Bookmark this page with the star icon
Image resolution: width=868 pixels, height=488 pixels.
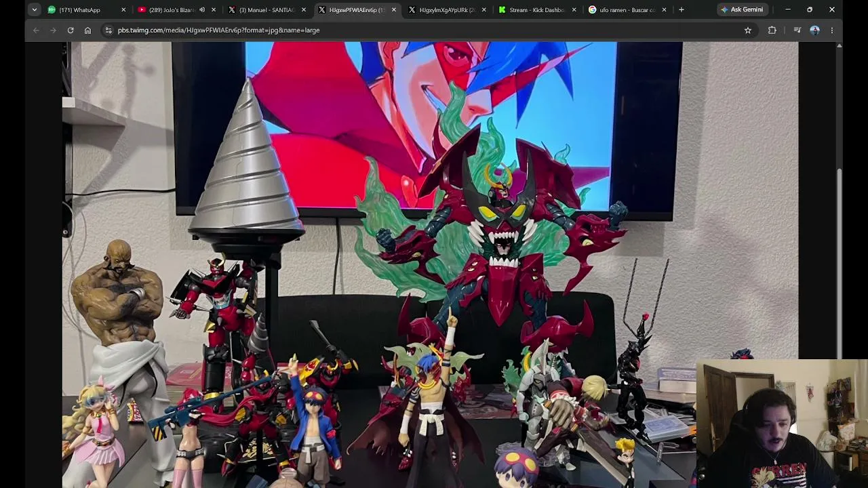pos(748,30)
